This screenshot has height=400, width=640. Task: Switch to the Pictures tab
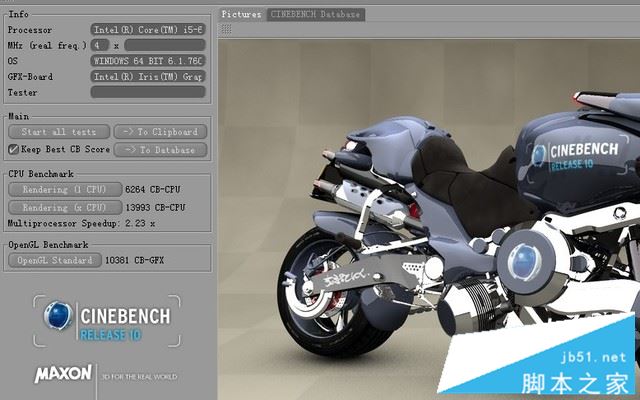[x=241, y=14]
